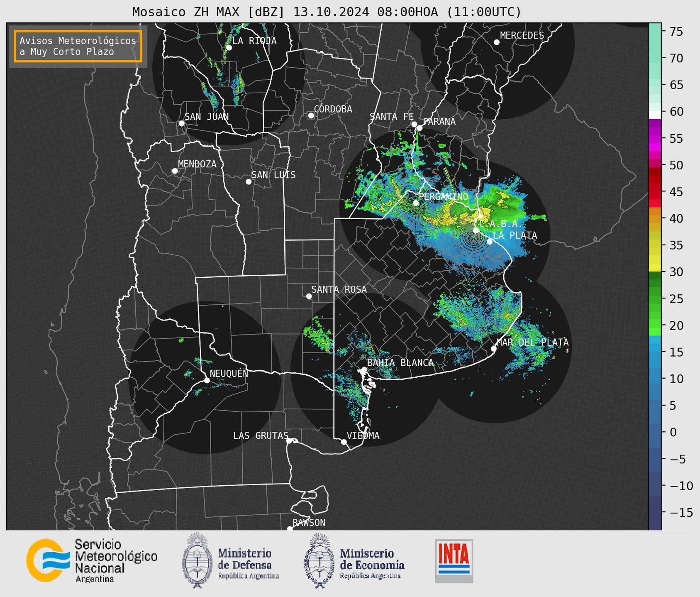The height and width of the screenshot is (597, 700).
Task: Click the 60 dBZ label on color scale
Action: (676, 112)
